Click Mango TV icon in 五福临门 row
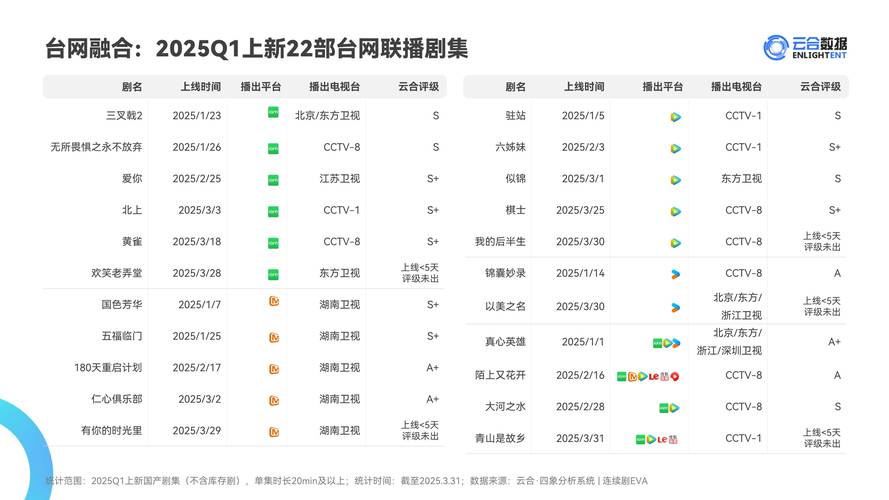 coord(274,337)
